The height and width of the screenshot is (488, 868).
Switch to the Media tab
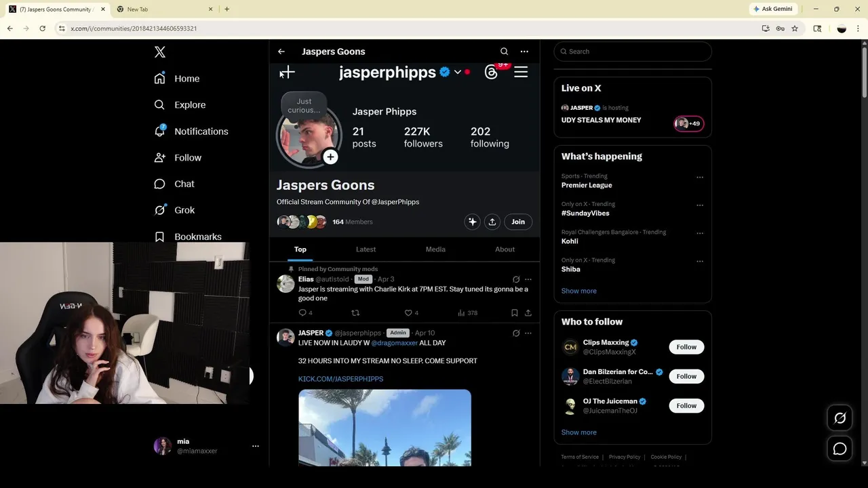[x=435, y=249]
